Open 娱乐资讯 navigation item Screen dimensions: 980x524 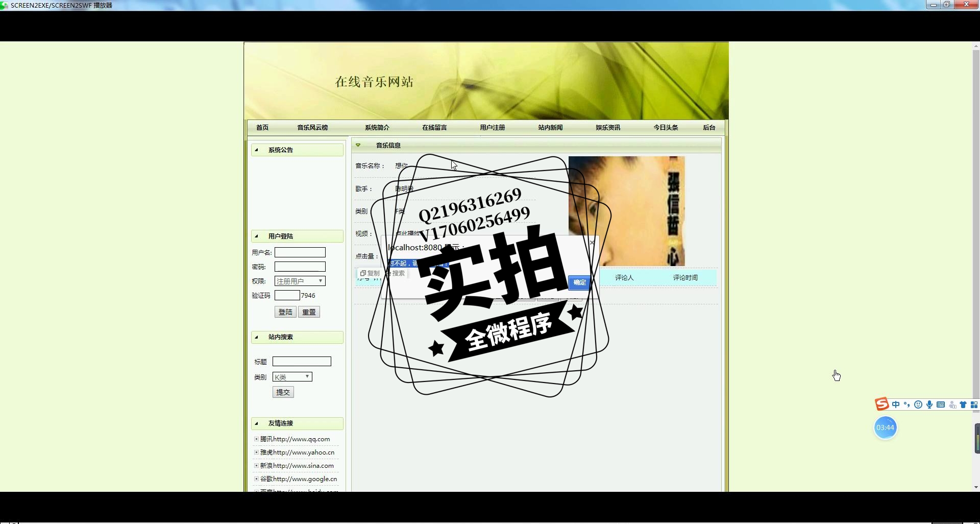[x=608, y=128]
